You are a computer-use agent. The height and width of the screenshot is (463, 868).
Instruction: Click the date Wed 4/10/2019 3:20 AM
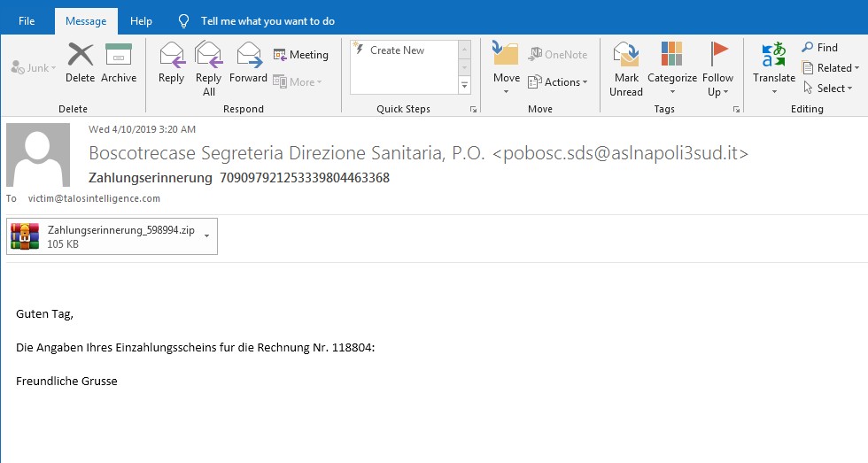click(x=143, y=129)
